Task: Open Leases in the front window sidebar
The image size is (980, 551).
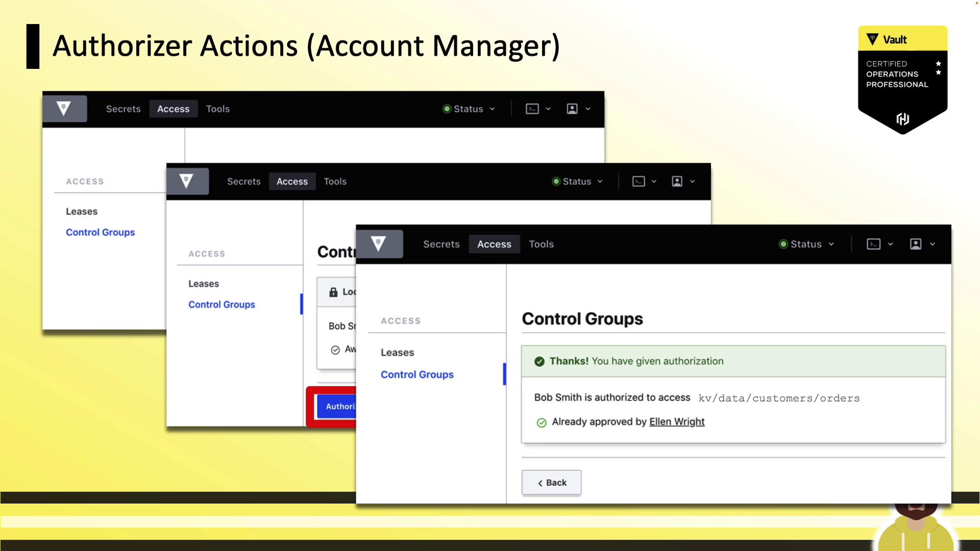Action: coord(397,353)
